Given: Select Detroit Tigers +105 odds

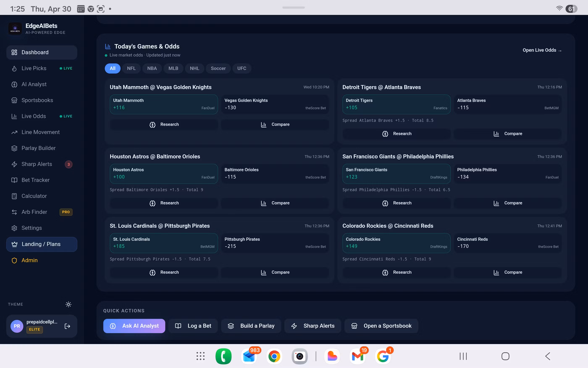Looking at the screenshot, I should tap(396, 104).
